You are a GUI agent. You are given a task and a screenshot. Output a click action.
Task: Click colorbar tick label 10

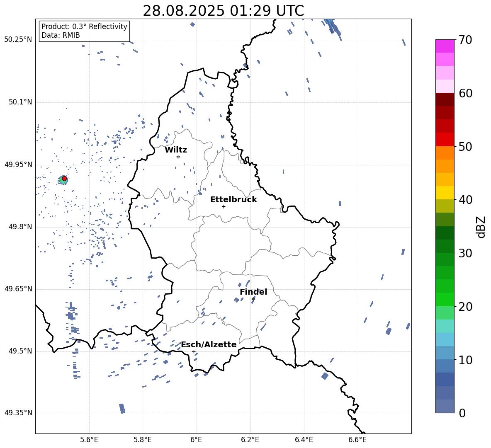click(x=465, y=360)
